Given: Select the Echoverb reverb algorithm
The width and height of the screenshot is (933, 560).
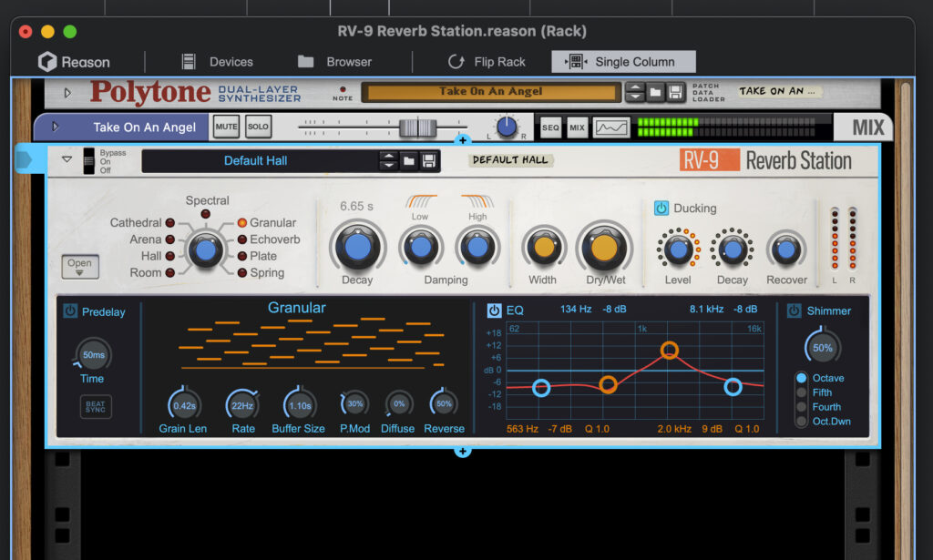Looking at the screenshot, I should tap(242, 239).
